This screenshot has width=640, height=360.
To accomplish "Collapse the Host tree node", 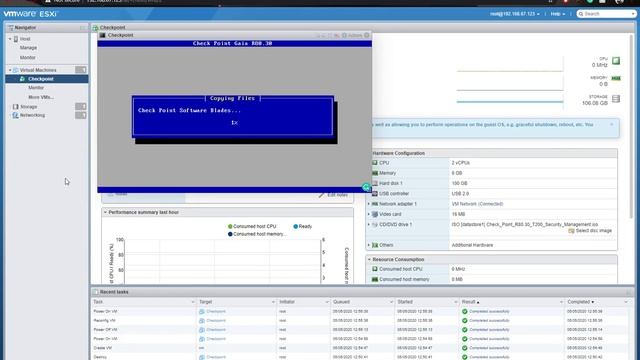I will (x=10, y=39).
